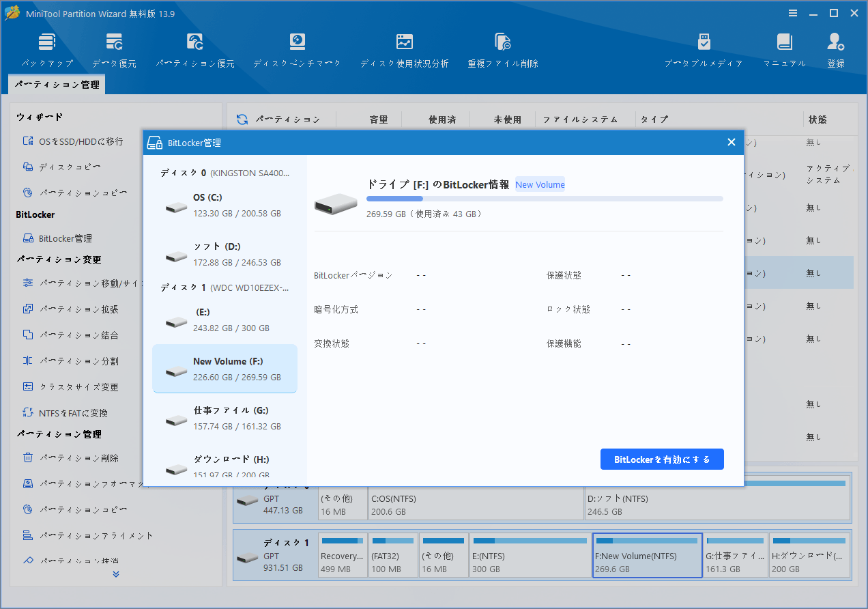Screen dimensions: 868x609
Task: Click ディスク 0 KINGSTON header in dialog
Action: pos(225,173)
